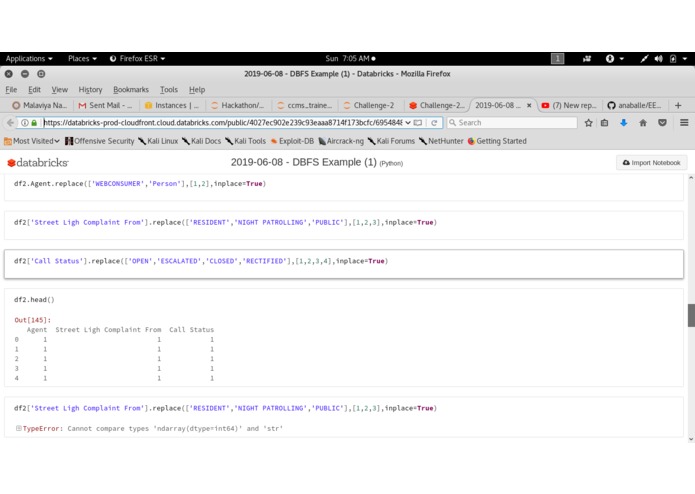695x494 pixels.
Task: Open the Help menu
Action: click(x=197, y=89)
